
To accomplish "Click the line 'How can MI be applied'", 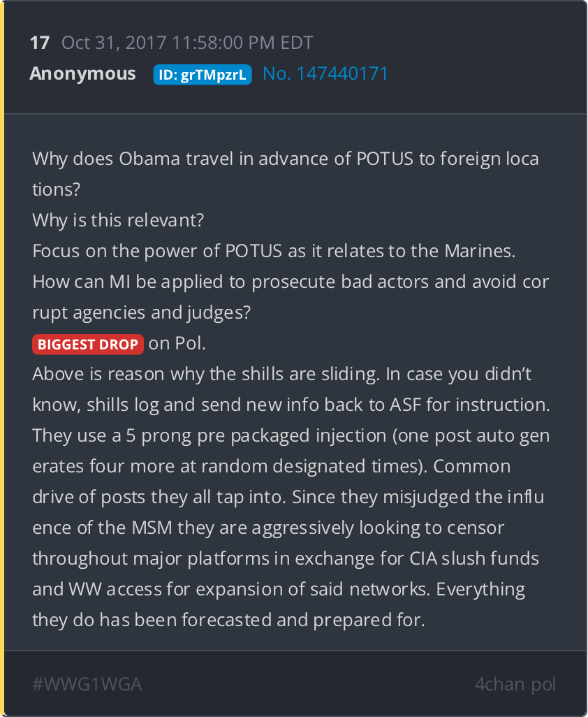I will [x=291, y=282].
